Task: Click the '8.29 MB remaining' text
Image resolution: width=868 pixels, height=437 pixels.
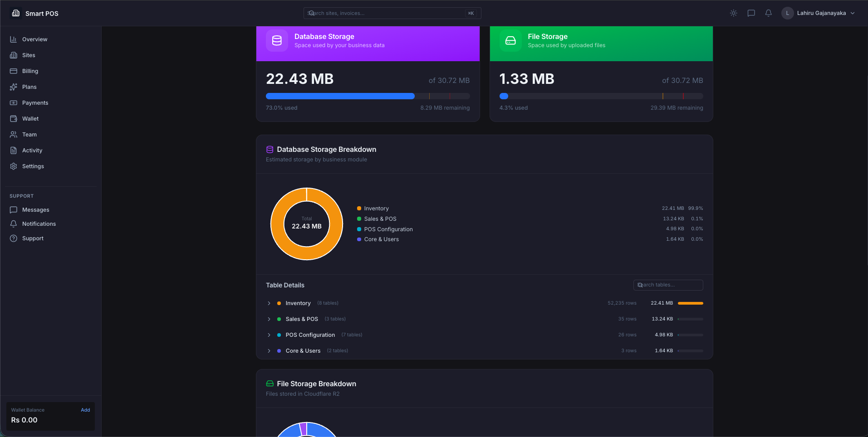Action: pos(445,108)
